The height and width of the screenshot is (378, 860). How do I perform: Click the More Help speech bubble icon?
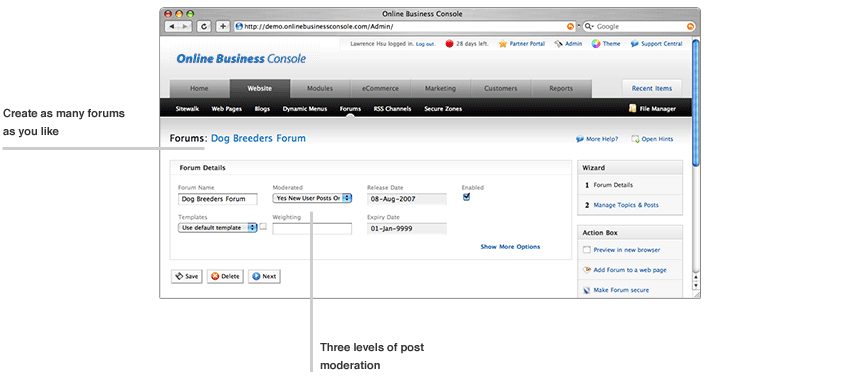point(580,139)
